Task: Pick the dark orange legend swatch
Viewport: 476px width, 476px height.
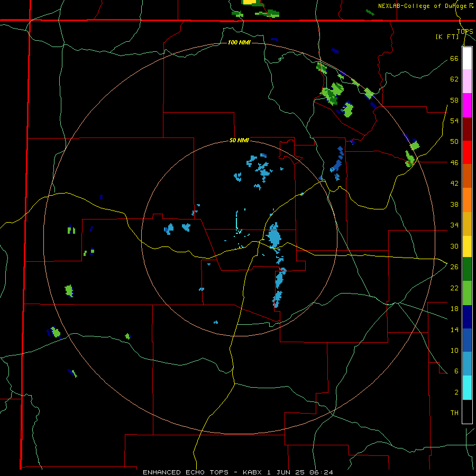Action: (x=467, y=176)
